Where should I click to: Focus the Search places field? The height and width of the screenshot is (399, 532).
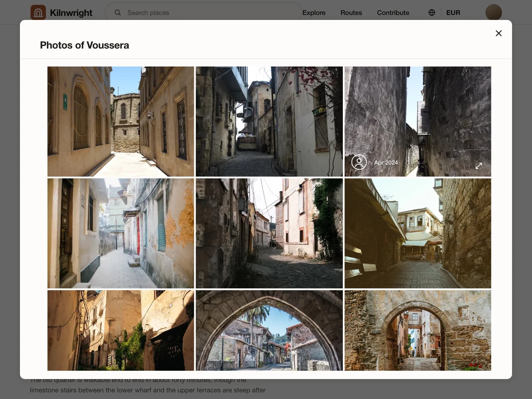tap(203, 13)
